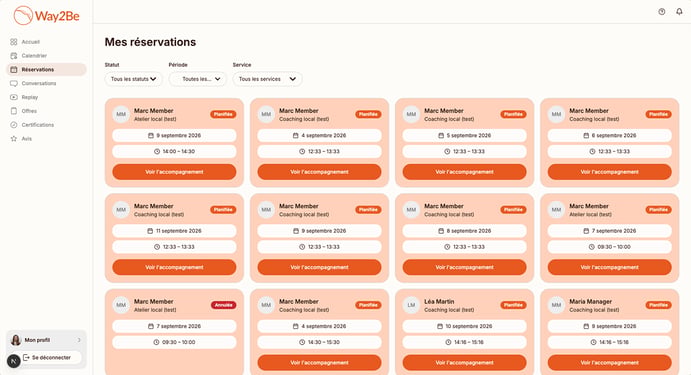View accompagnement for 6 septembre 2026 booking
This screenshot has width=691, height=375.
tap(609, 172)
